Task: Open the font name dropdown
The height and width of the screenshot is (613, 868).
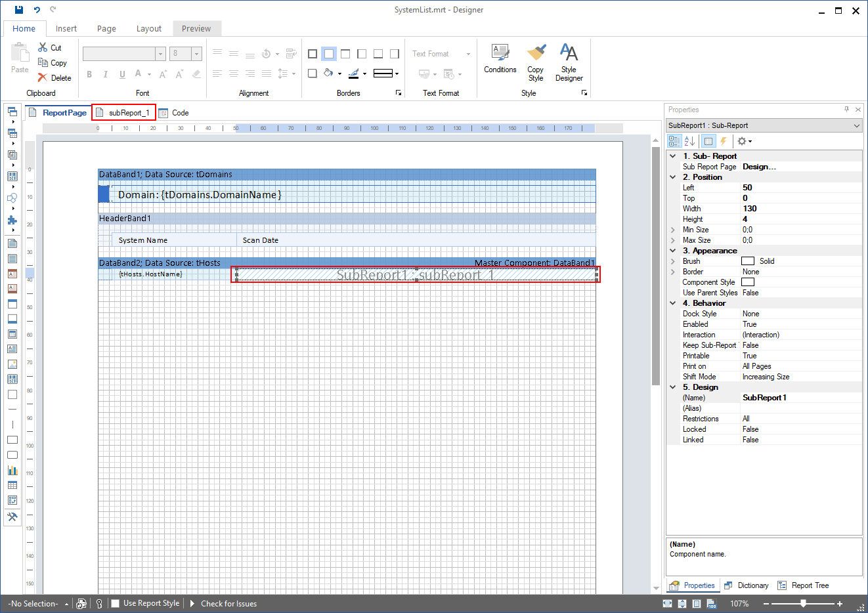Action: point(160,54)
